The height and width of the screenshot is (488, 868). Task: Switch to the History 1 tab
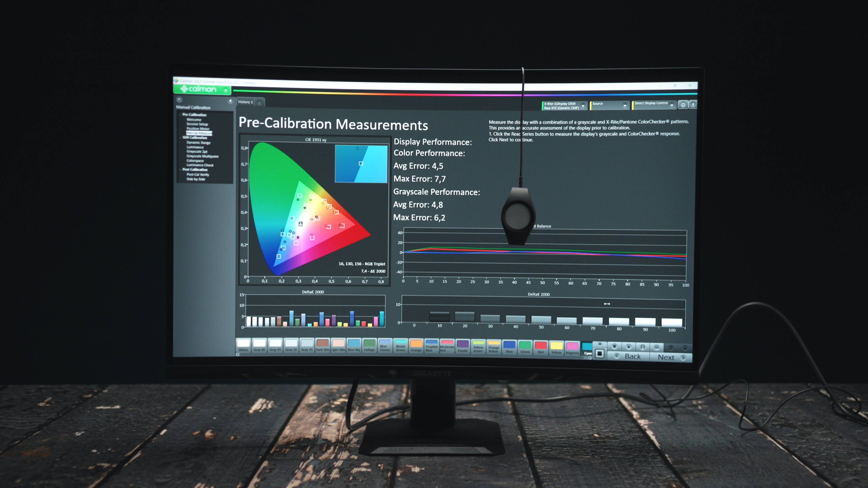[245, 102]
